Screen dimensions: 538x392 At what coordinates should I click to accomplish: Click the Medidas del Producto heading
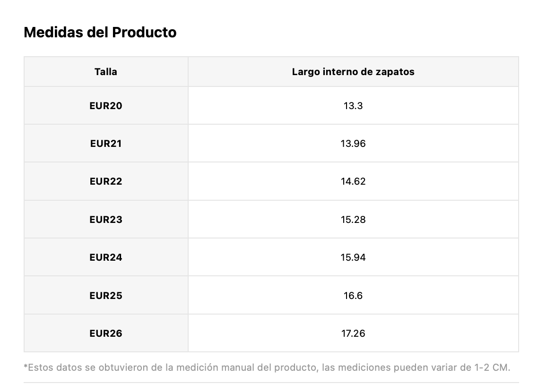(x=100, y=33)
